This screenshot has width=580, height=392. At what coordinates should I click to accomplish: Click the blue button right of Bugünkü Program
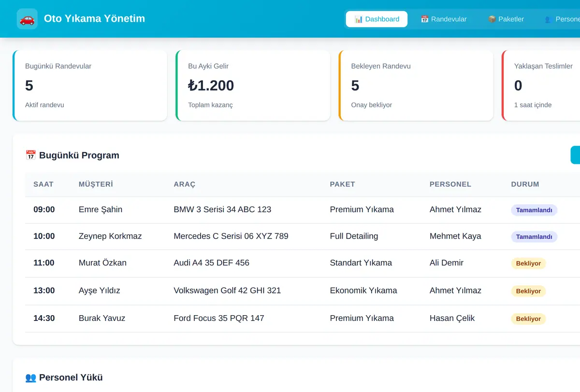pyautogui.click(x=575, y=155)
